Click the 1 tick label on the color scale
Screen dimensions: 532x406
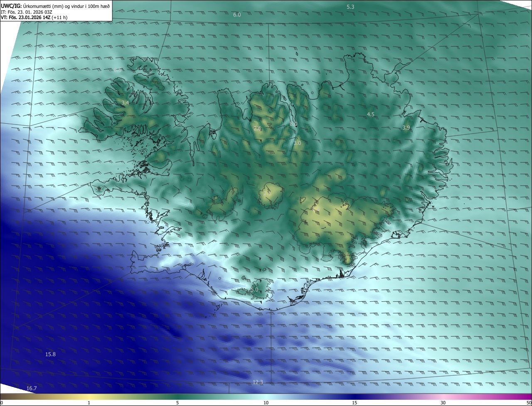point(89,403)
